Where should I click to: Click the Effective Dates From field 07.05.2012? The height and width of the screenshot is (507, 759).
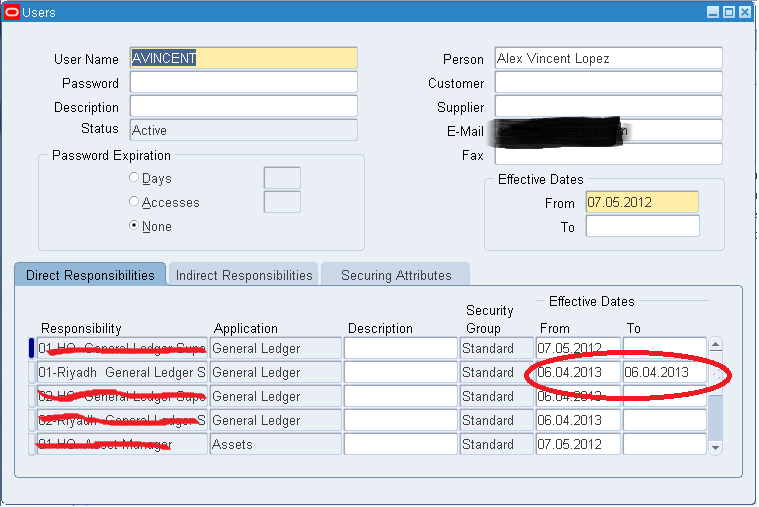(x=641, y=202)
